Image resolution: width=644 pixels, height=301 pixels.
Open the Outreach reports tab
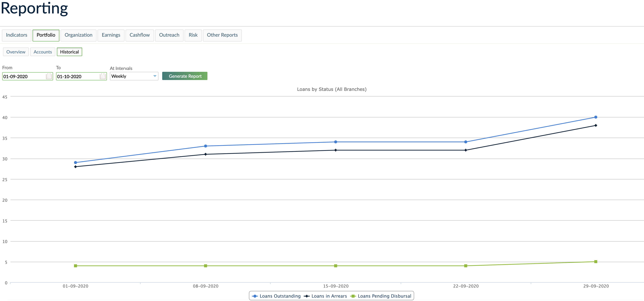pyautogui.click(x=169, y=35)
